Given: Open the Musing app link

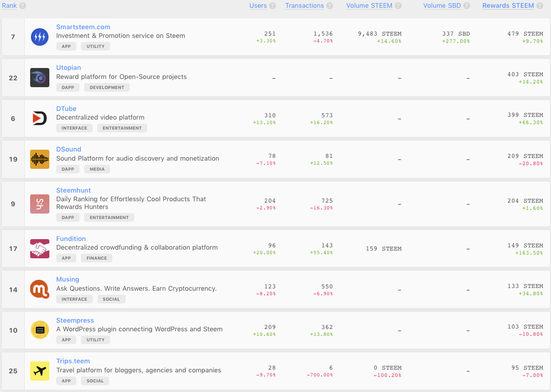Looking at the screenshot, I should click(68, 279).
